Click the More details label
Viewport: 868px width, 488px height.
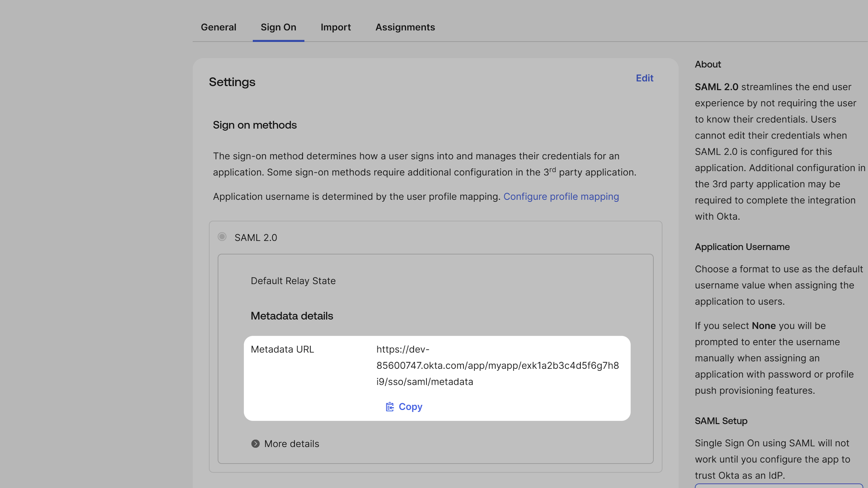(291, 444)
